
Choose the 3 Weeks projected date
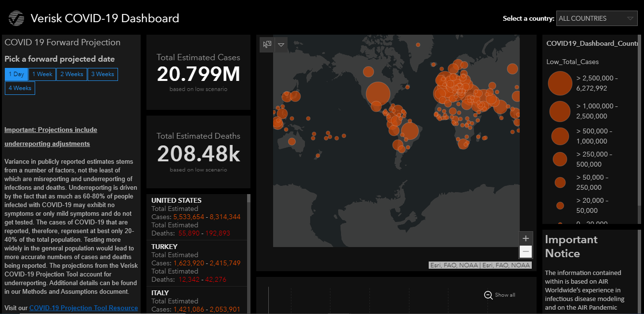103,74
